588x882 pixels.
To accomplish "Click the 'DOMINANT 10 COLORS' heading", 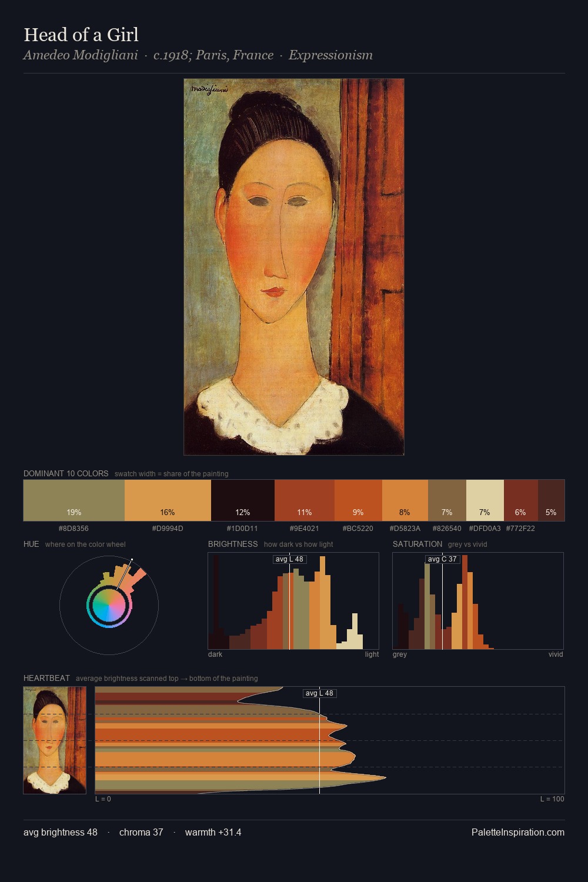I will (x=66, y=473).
